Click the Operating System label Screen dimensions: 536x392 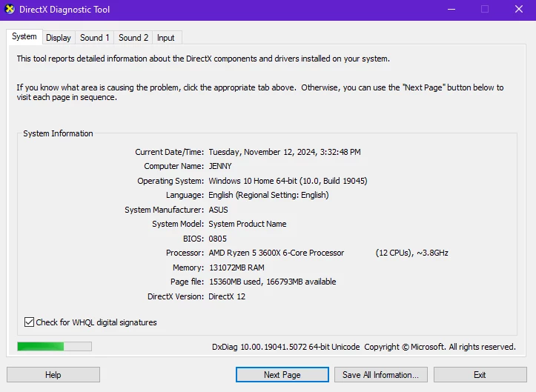[171, 181]
